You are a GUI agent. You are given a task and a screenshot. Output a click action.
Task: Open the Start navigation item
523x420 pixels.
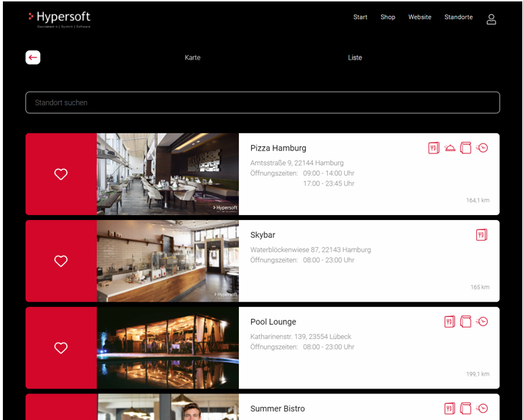[x=360, y=17]
